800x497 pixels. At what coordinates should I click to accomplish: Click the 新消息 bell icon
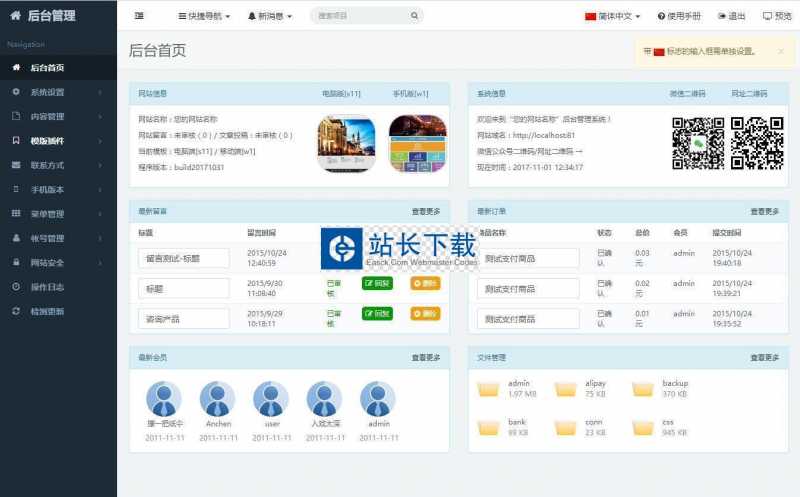(x=252, y=16)
